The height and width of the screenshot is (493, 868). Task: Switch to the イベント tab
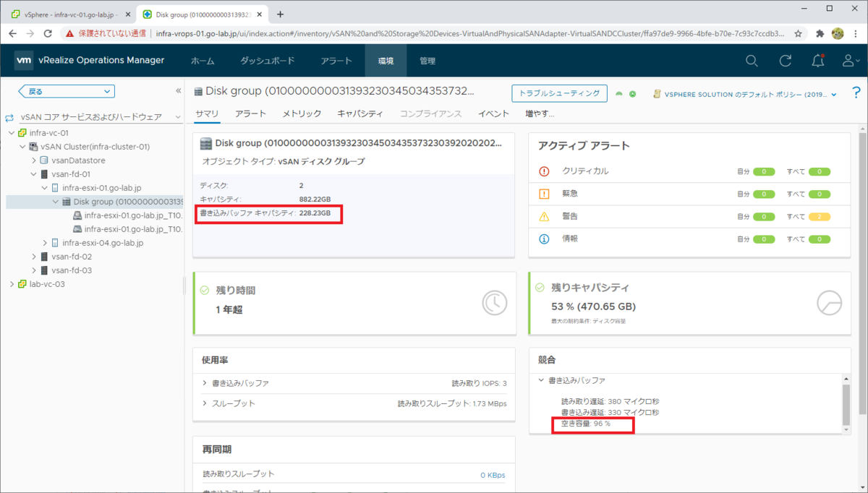click(x=494, y=113)
